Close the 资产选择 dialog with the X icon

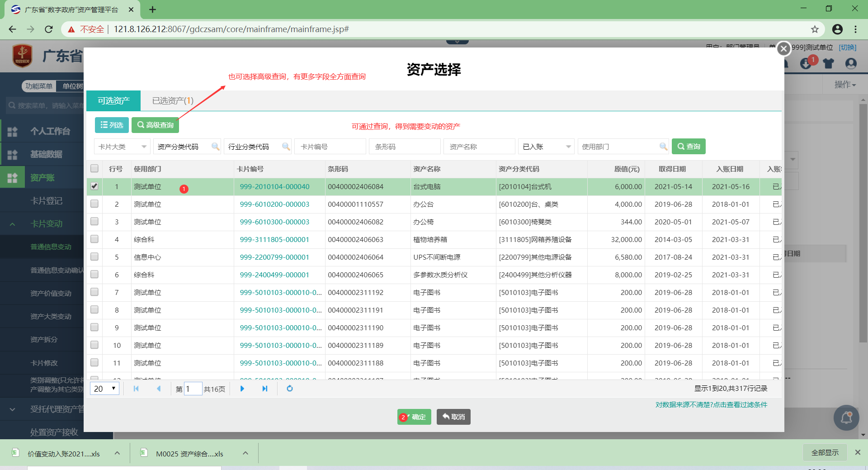(783, 49)
